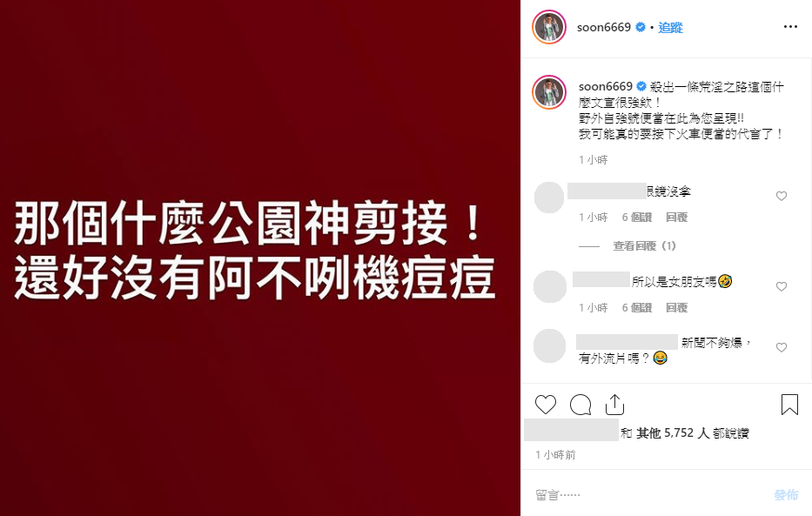This screenshot has width=812, height=516.
Task: Follow soon6669 with the 追蹤 link
Action: 670,28
